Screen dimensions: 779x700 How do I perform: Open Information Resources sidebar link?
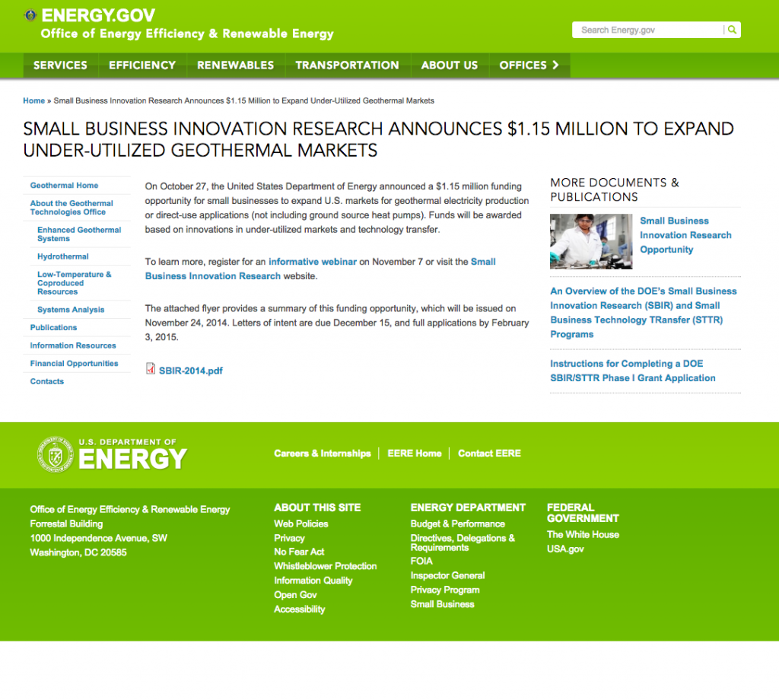point(73,345)
